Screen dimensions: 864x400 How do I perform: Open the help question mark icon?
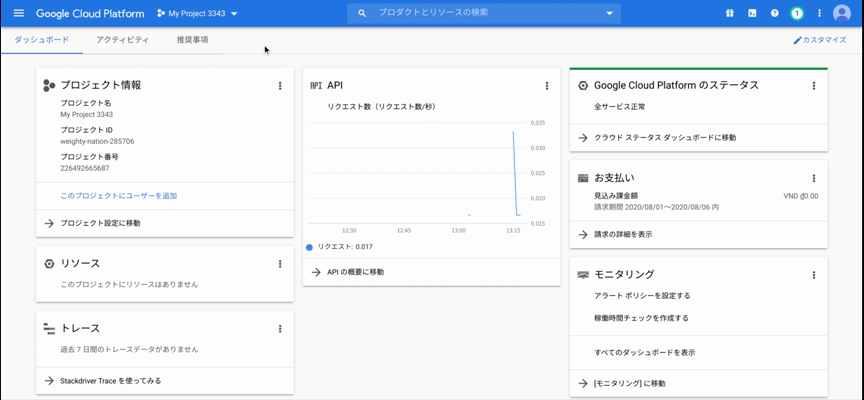[x=775, y=13]
